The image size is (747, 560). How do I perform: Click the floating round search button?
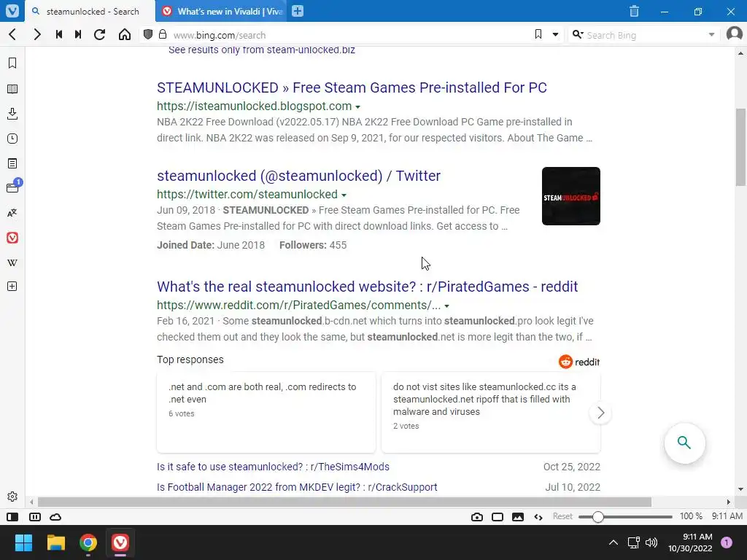(x=684, y=443)
